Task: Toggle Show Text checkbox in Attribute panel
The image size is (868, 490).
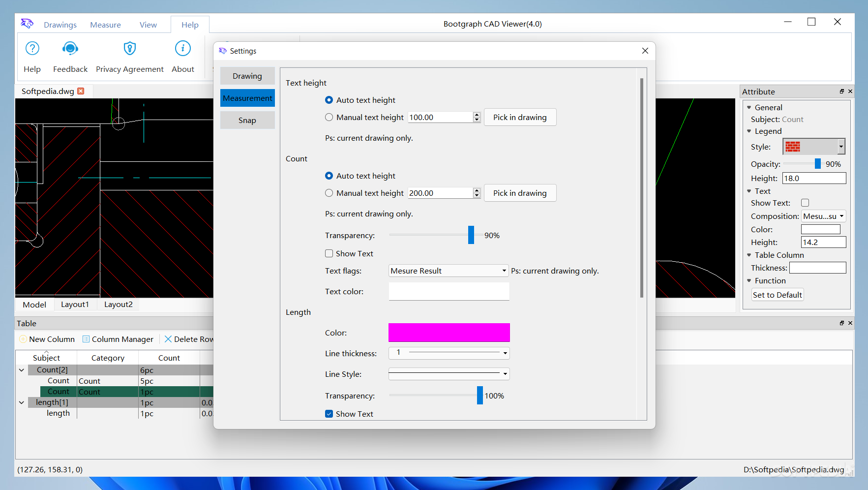Action: pos(805,203)
